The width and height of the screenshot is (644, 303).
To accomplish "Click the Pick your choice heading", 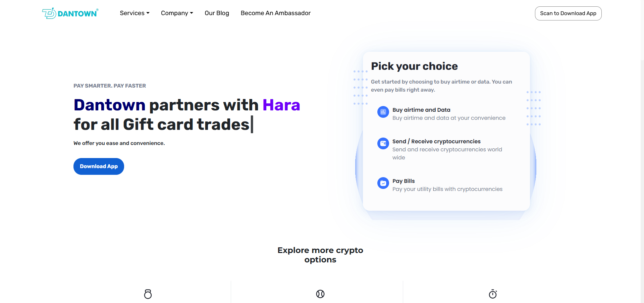I will click(x=414, y=66).
